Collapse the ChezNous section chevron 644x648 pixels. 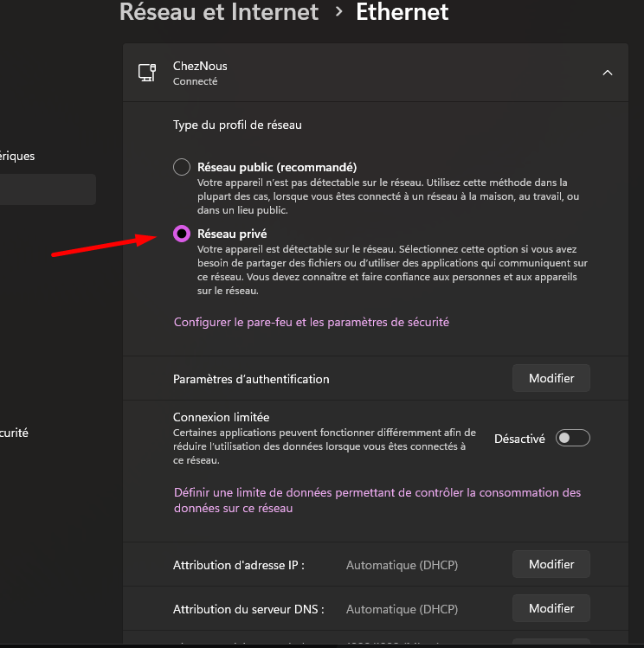point(607,73)
